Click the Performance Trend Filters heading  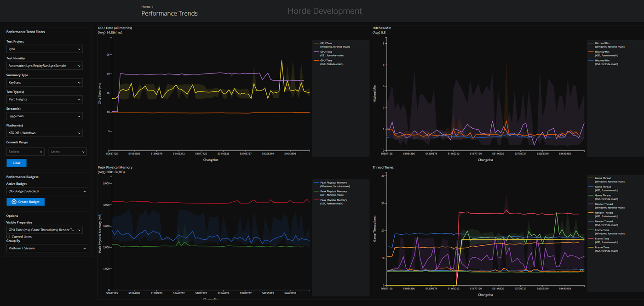click(x=26, y=32)
